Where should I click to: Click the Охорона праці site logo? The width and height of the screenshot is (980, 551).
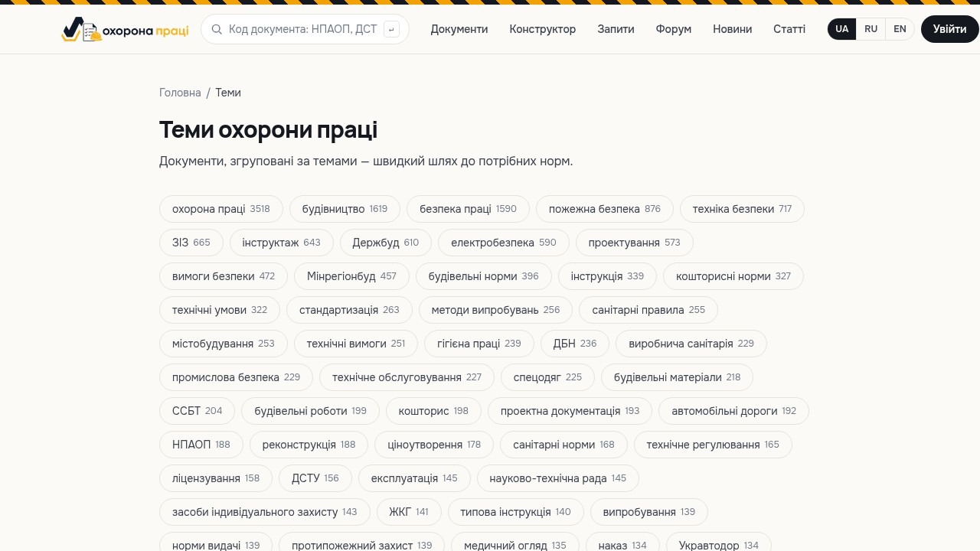click(x=125, y=29)
